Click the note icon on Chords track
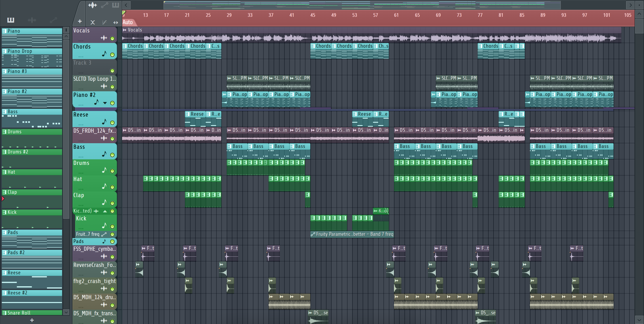644x324 pixels. click(104, 54)
